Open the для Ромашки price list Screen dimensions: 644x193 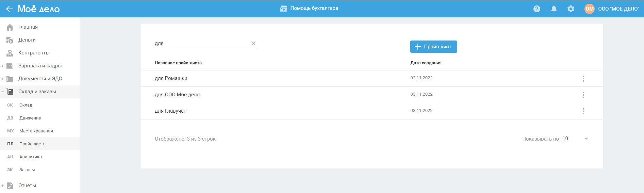pos(171,78)
